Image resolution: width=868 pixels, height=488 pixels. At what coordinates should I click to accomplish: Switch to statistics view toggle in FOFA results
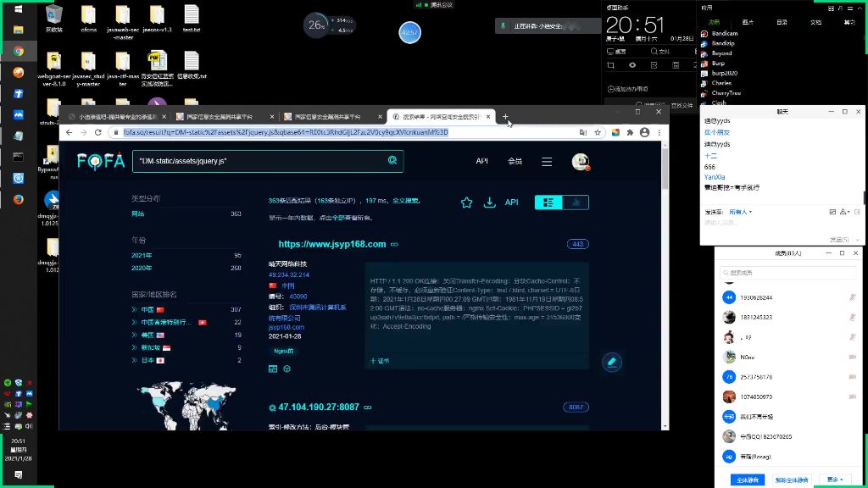coord(576,202)
